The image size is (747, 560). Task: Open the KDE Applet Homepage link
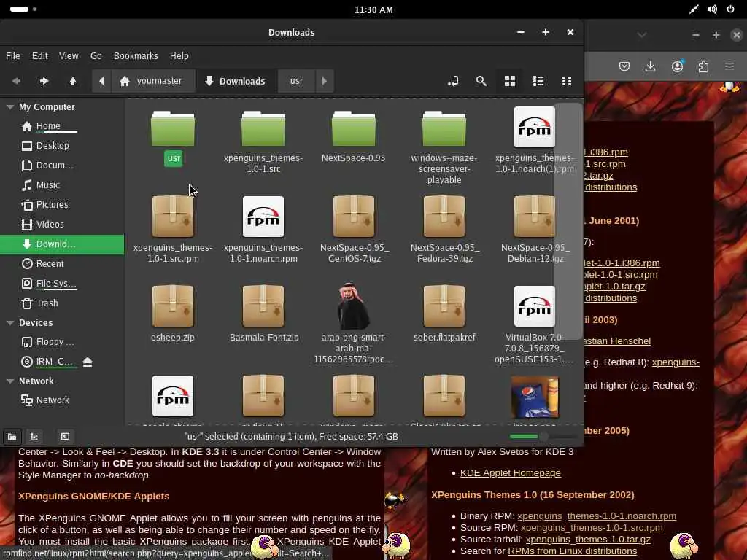pyautogui.click(x=510, y=472)
